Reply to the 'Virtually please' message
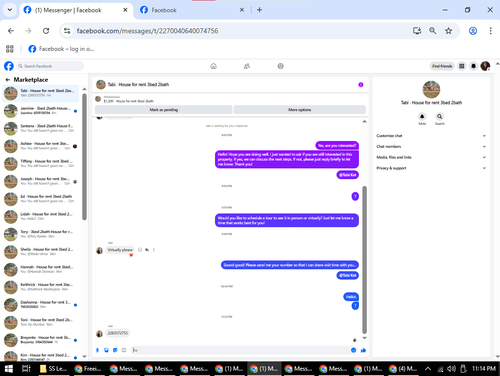Viewport: 500px width, 376px height. click(147, 250)
